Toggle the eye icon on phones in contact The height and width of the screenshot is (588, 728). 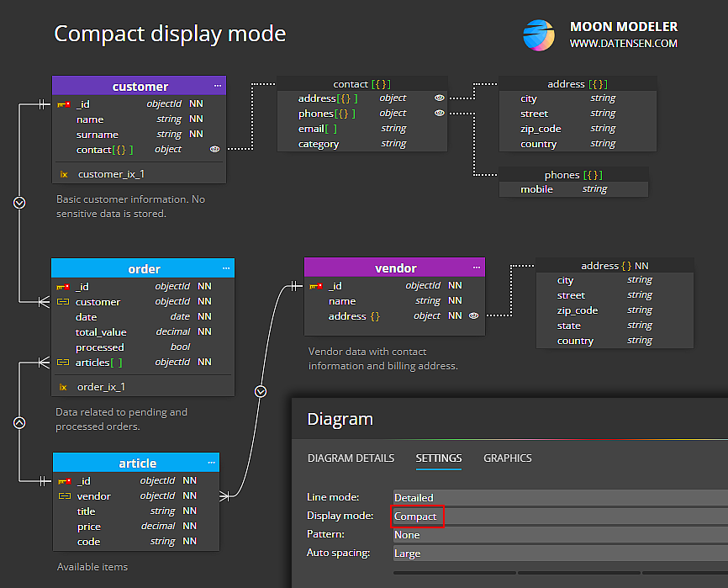point(438,113)
